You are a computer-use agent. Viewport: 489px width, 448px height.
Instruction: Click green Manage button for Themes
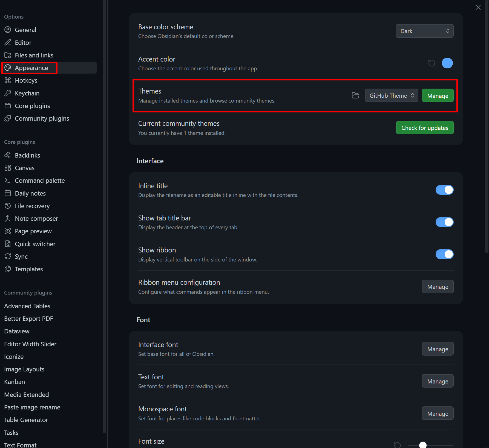click(x=438, y=95)
